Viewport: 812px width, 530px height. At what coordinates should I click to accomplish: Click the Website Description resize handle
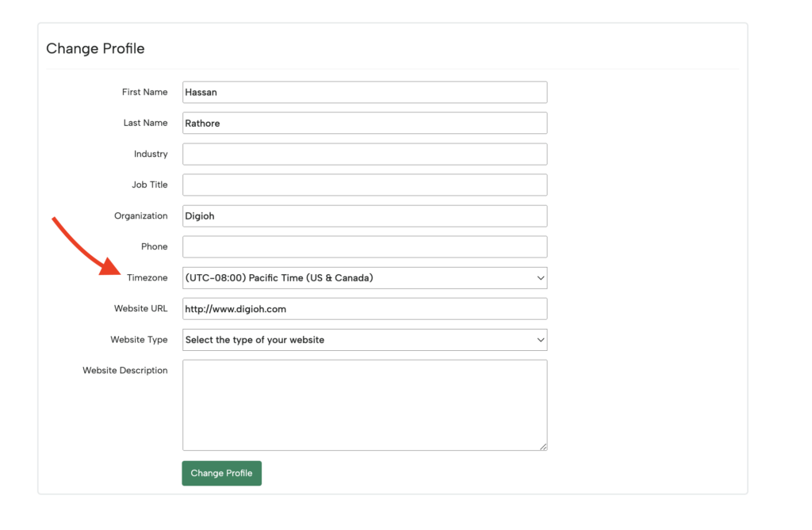[543, 447]
